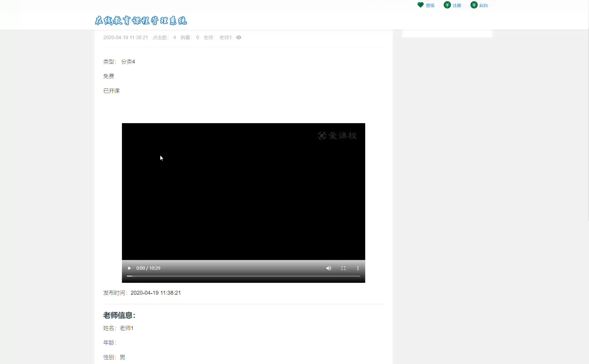This screenshot has width=589, height=364.
Task: Click the green heart login icon
Action: [420, 5]
